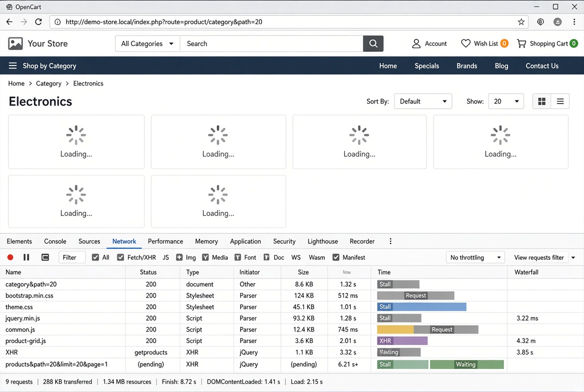This screenshot has height=392, width=584.
Task: Reload the page using the refresh icon
Action: click(x=38, y=22)
